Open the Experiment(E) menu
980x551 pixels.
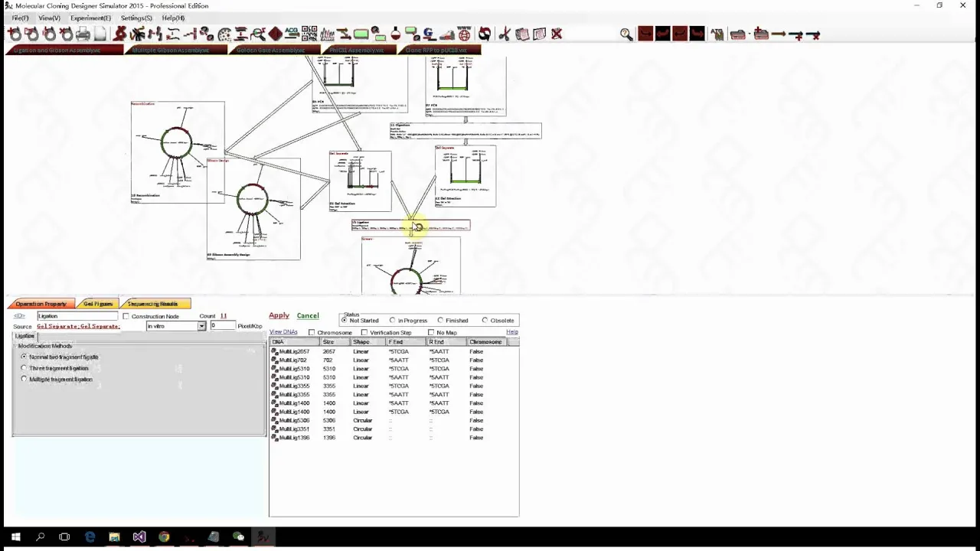[90, 18]
